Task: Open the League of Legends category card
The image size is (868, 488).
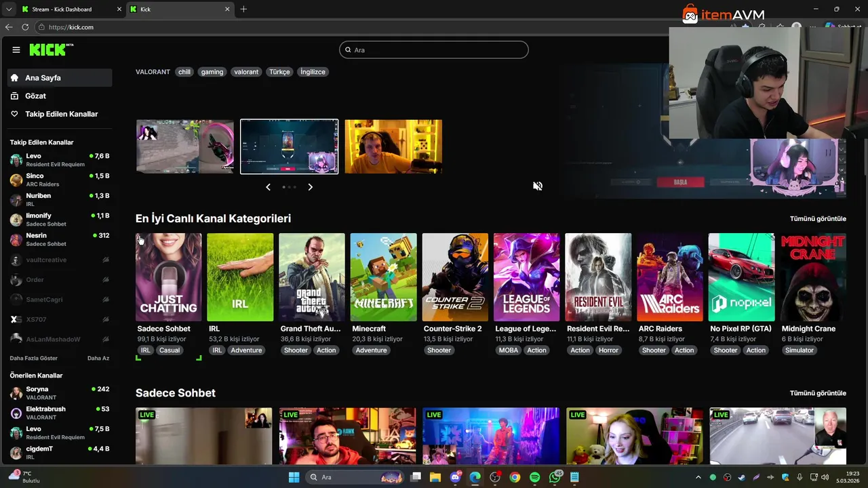Action: pos(527,277)
